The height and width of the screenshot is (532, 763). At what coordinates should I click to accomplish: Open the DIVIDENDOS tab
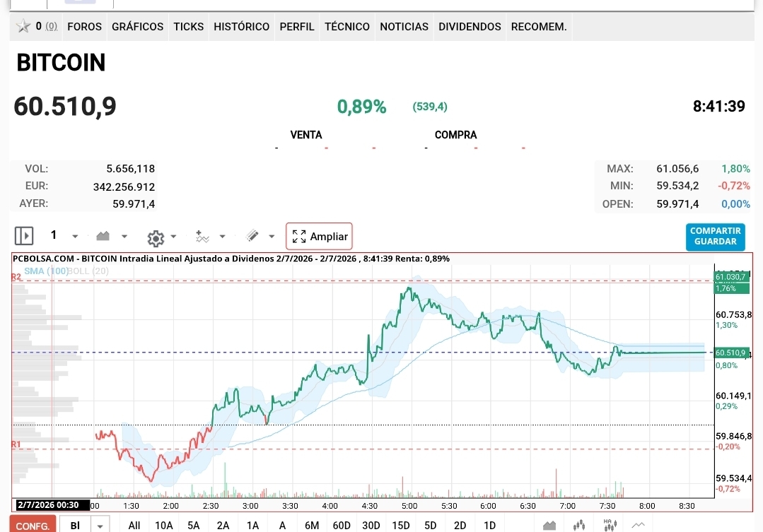tap(470, 27)
